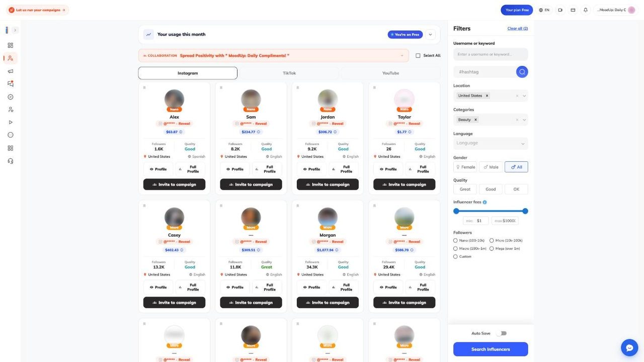Click Clear all filters link

518,29
